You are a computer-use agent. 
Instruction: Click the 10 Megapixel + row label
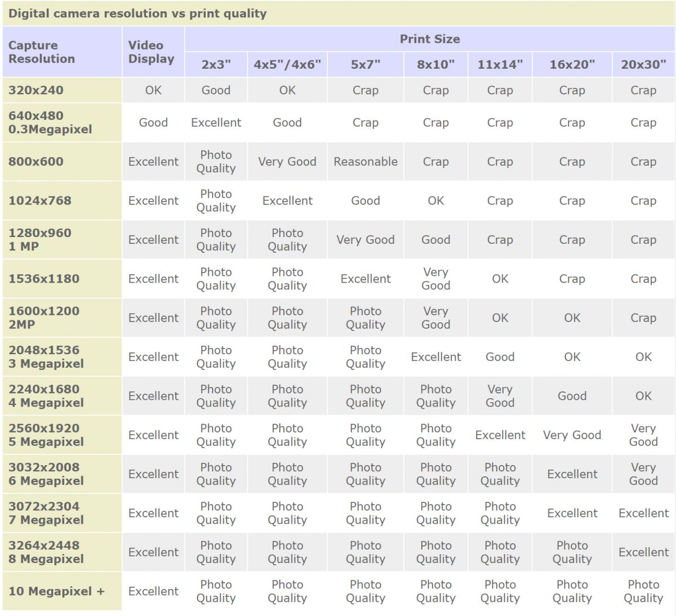56,591
